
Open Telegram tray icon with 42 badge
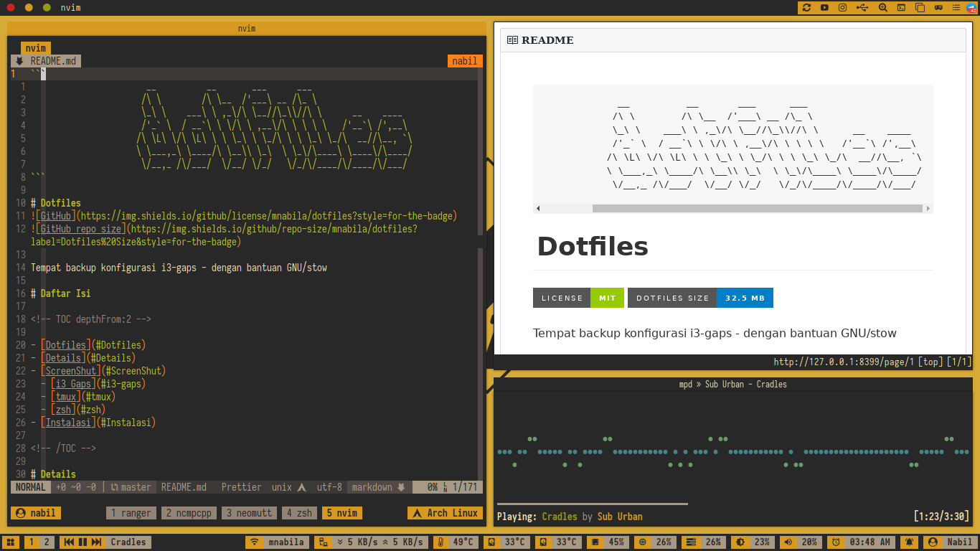coord(971,7)
